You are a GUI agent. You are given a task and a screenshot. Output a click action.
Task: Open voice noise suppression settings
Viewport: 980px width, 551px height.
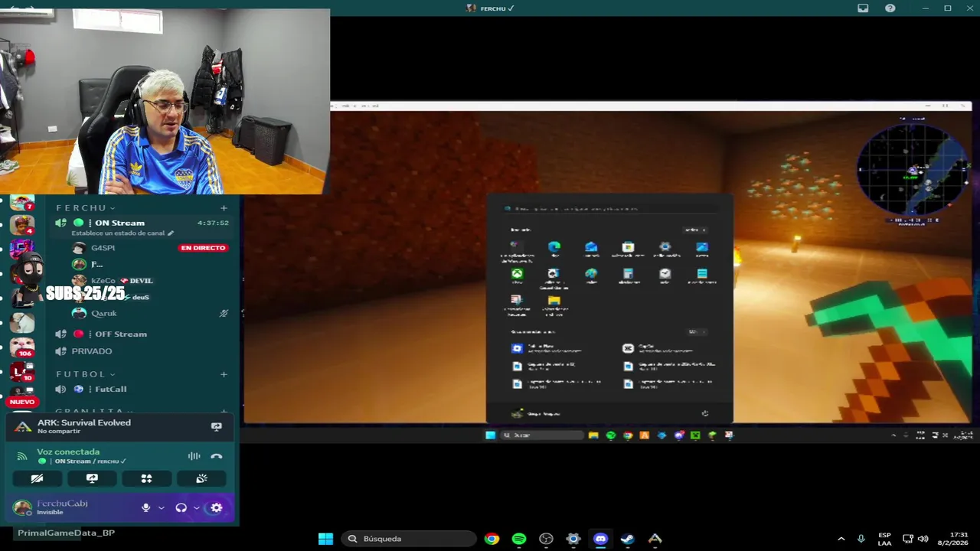(194, 456)
